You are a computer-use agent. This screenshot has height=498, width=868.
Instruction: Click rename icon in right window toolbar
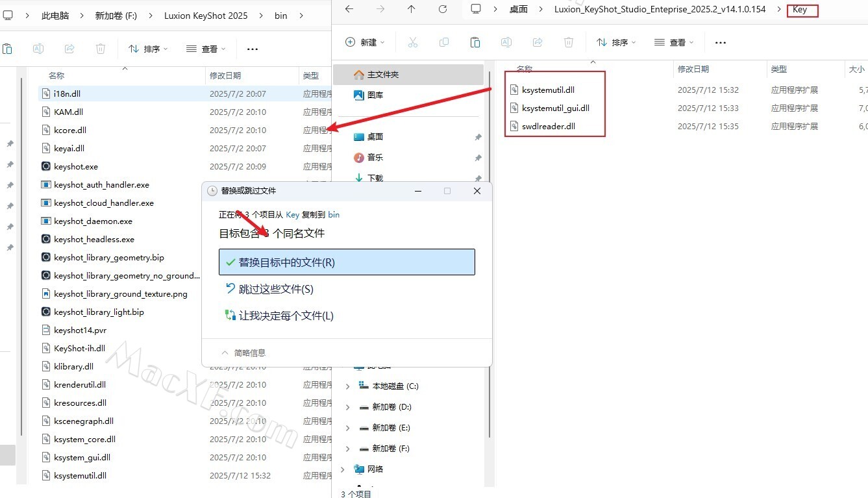506,42
